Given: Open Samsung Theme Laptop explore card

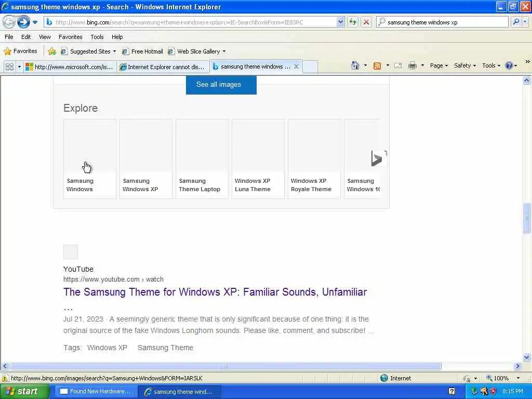Looking at the screenshot, I should (x=202, y=159).
